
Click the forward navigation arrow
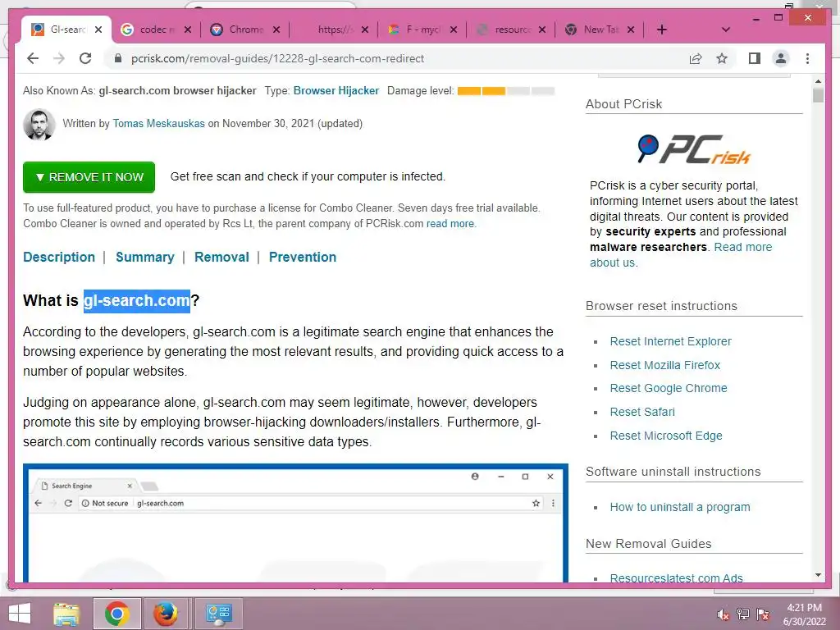pyautogui.click(x=59, y=58)
